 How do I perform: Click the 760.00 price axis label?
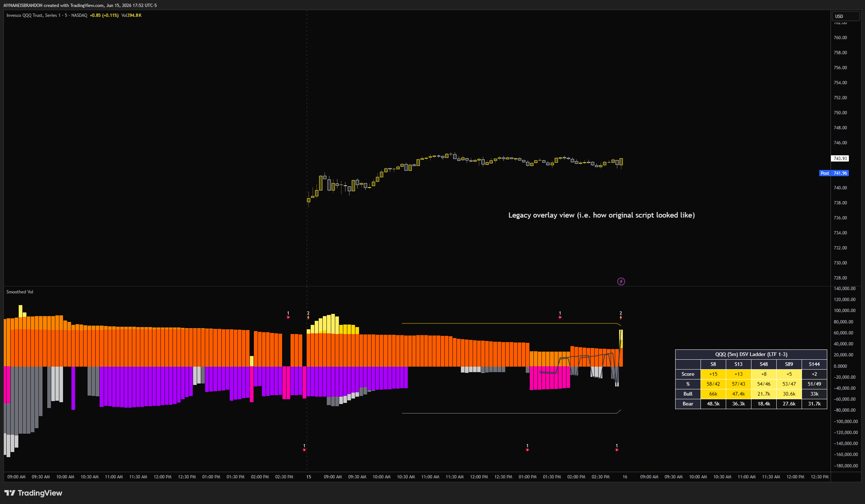click(840, 38)
